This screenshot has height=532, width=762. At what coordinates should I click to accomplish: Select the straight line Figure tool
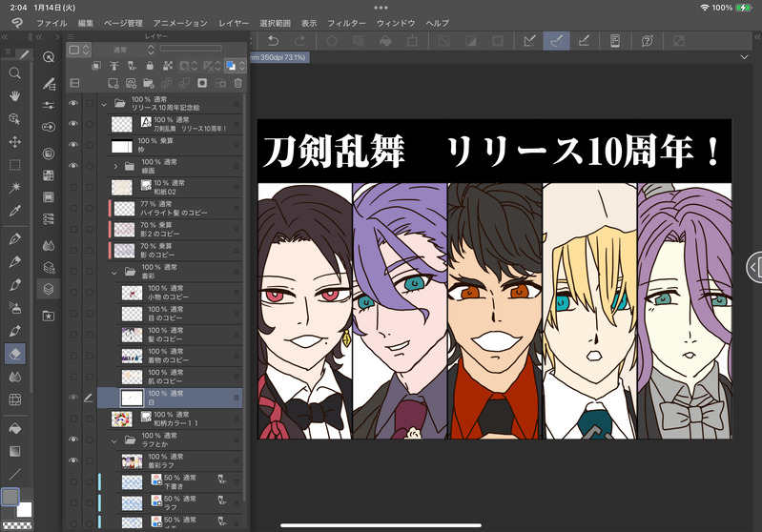(x=14, y=474)
